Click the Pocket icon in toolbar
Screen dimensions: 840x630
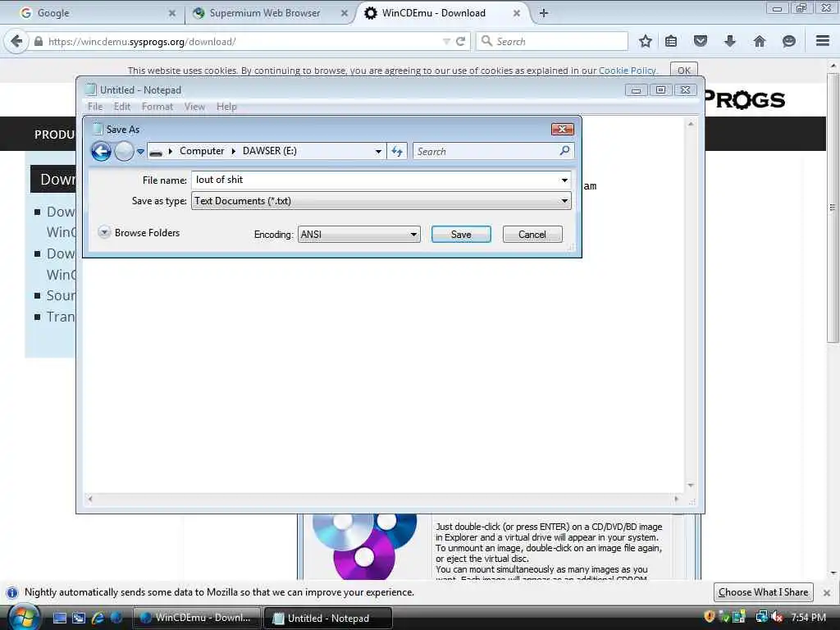point(701,41)
